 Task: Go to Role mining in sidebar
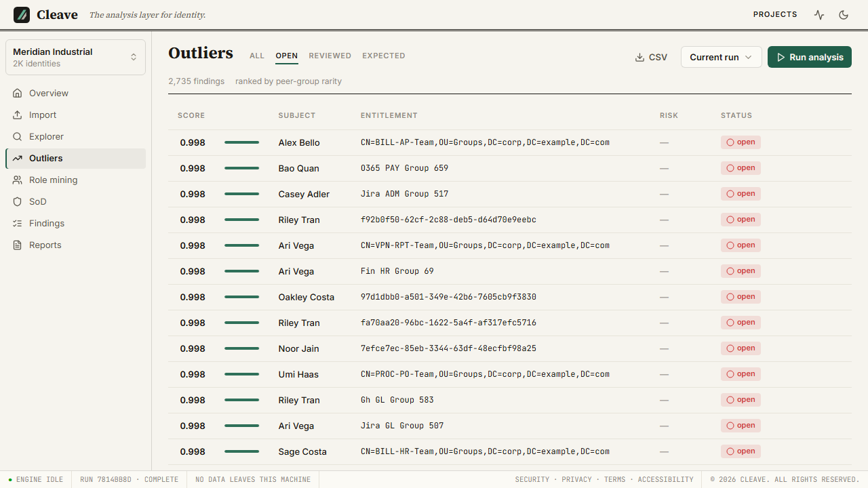point(75,180)
